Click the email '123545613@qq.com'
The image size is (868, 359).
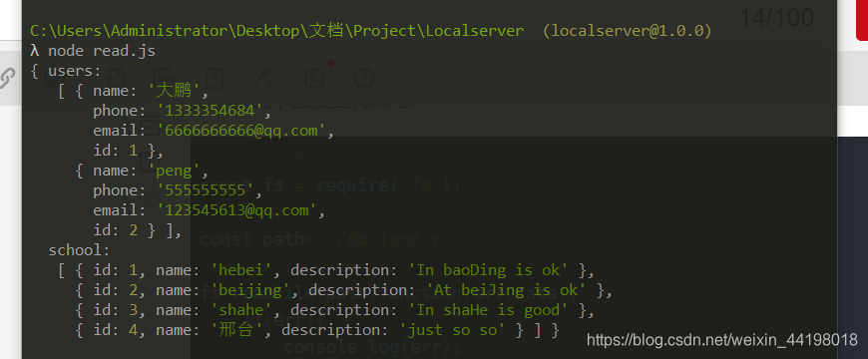(x=236, y=210)
